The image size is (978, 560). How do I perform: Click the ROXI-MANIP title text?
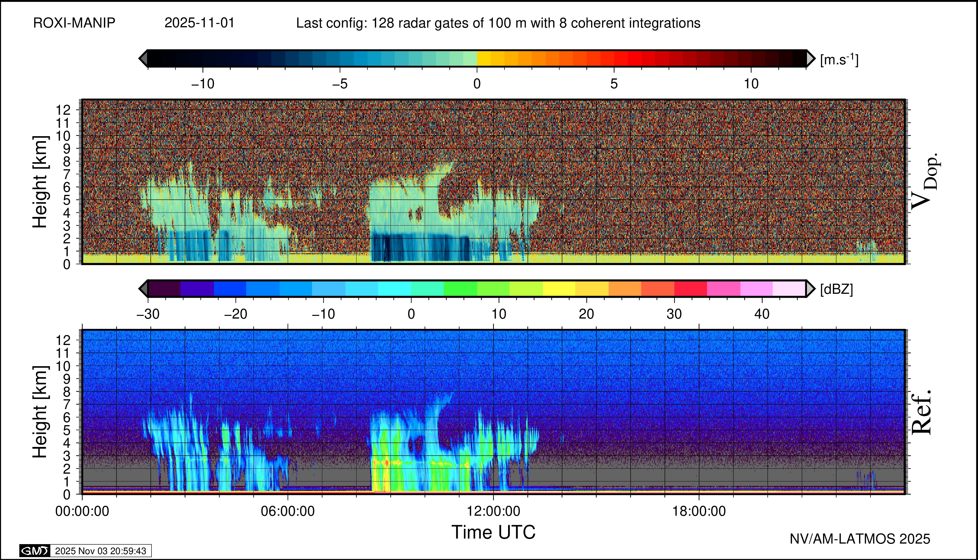click(74, 23)
